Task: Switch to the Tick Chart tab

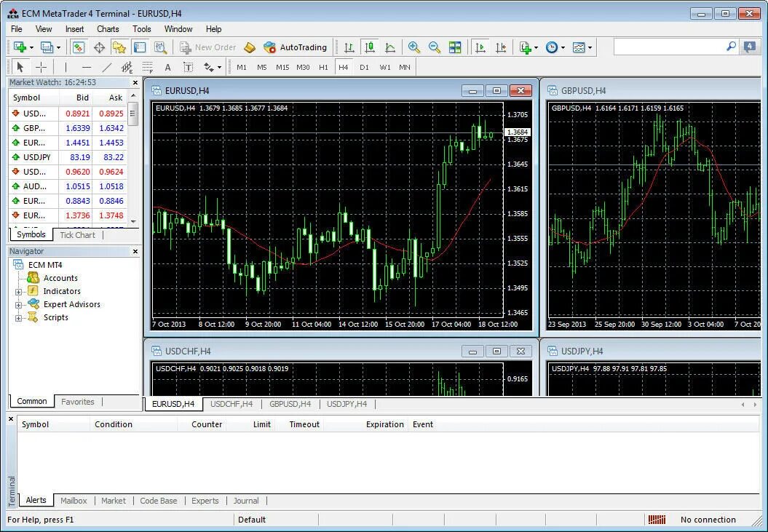Action: pyautogui.click(x=77, y=234)
